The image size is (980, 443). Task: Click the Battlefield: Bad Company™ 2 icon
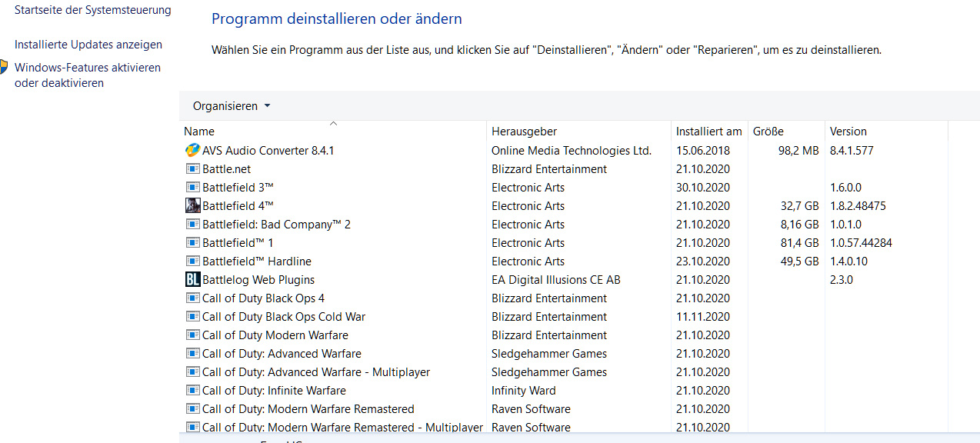[x=192, y=225]
